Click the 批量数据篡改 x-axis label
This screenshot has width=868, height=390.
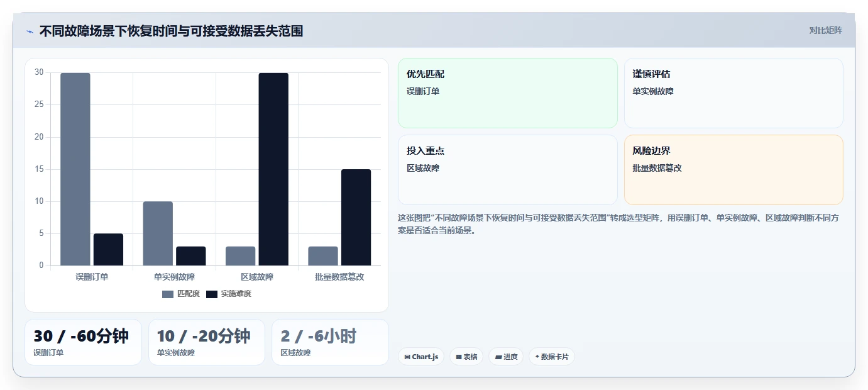pos(339,277)
